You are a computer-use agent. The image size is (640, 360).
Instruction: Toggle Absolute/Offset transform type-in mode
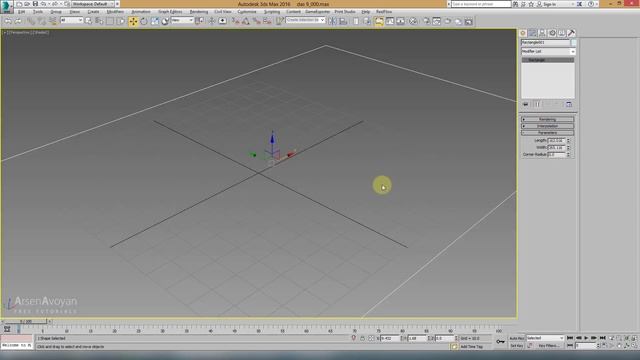tap(371, 338)
